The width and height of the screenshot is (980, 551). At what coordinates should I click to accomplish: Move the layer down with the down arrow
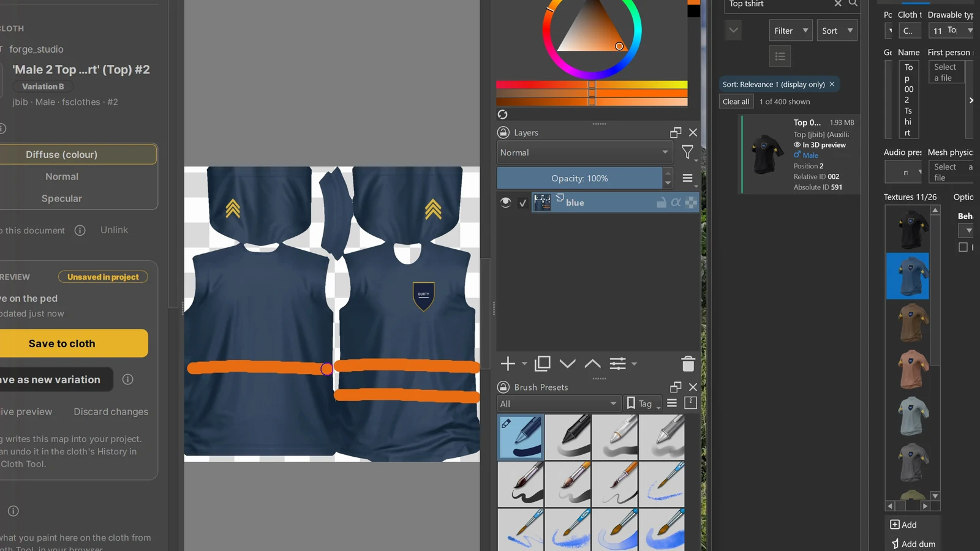(568, 364)
